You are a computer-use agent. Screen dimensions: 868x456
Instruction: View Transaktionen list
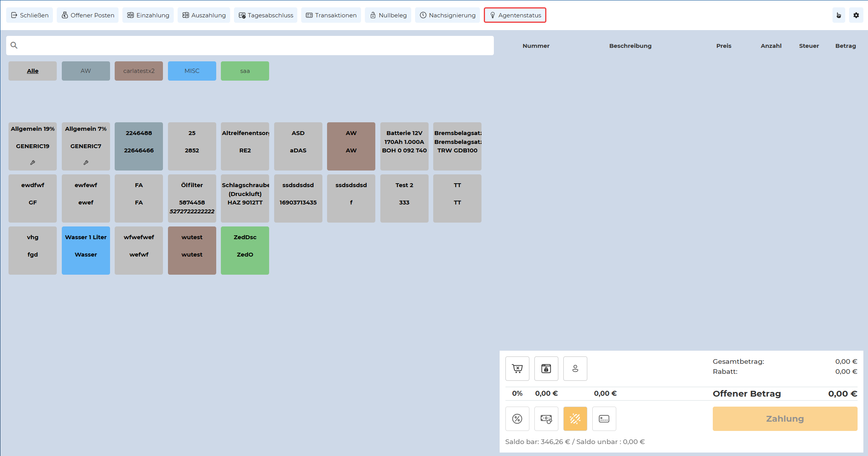pyautogui.click(x=331, y=15)
